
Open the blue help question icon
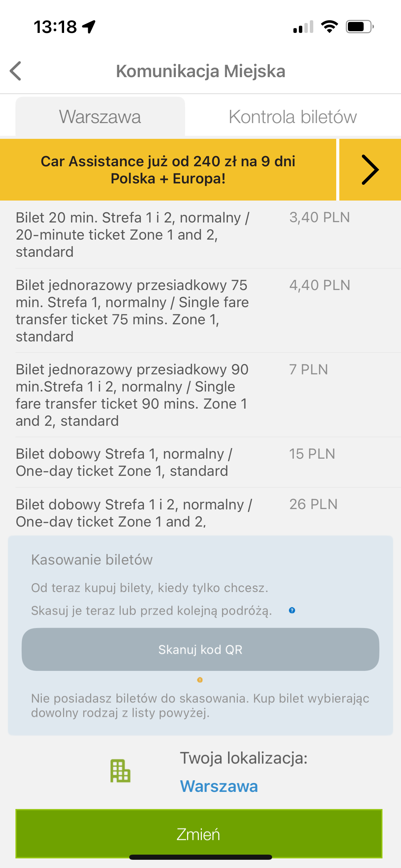292,610
